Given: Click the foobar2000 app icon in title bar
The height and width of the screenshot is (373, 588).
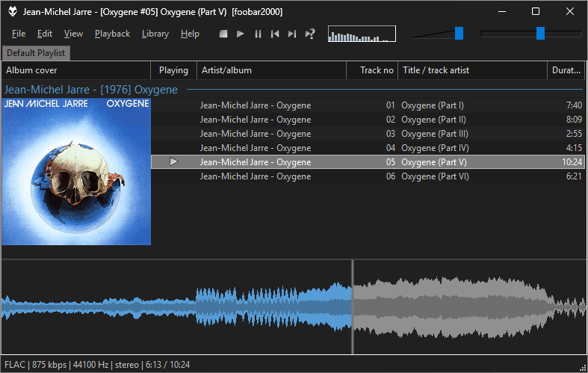Looking at the screenshot, I should click(x=13, y=11).
